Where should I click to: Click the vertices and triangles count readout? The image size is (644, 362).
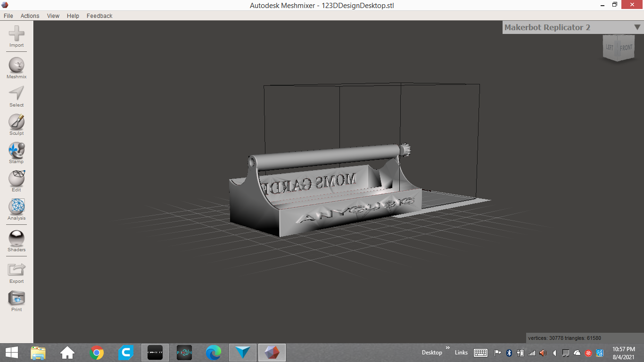[564, 338]
